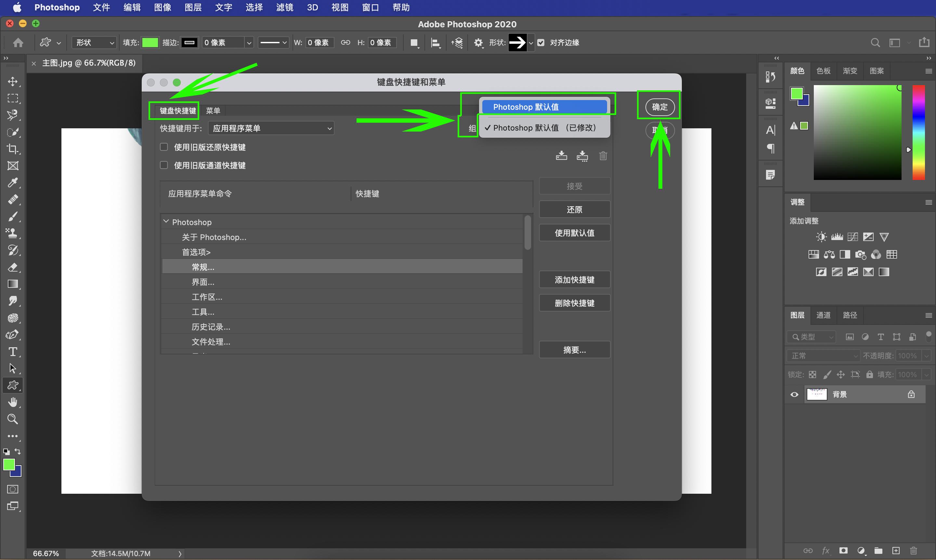Click the Summarize (摘要...) button

[x=574, y=350]
